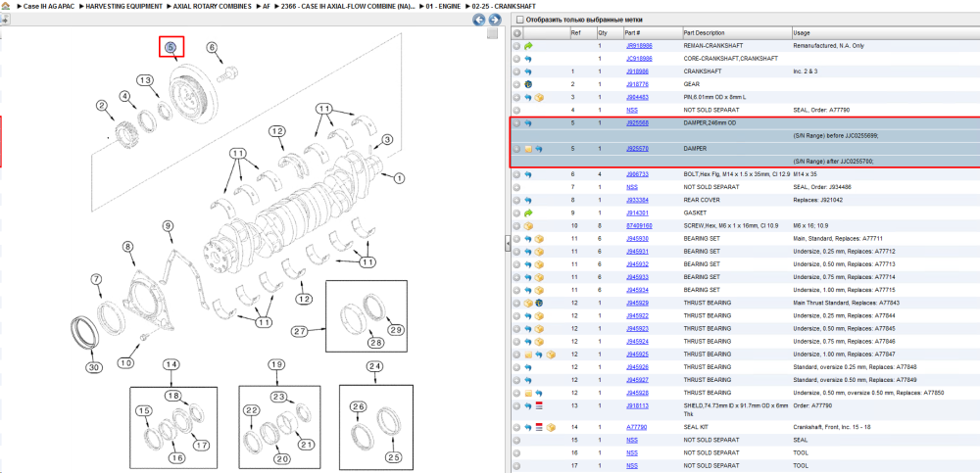
Task: Click the gray square button above diagram
Action: click(493, 33)
